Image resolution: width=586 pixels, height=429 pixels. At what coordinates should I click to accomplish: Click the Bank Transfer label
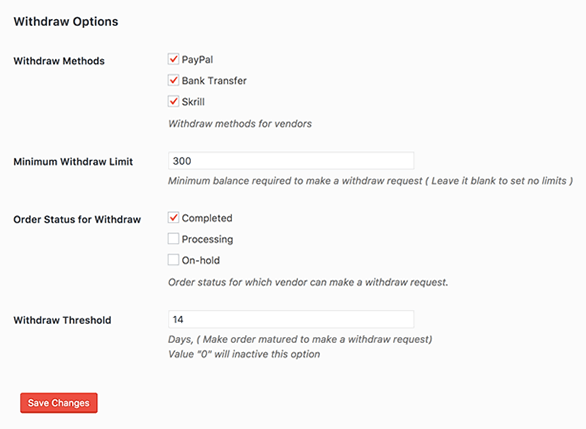214,81
